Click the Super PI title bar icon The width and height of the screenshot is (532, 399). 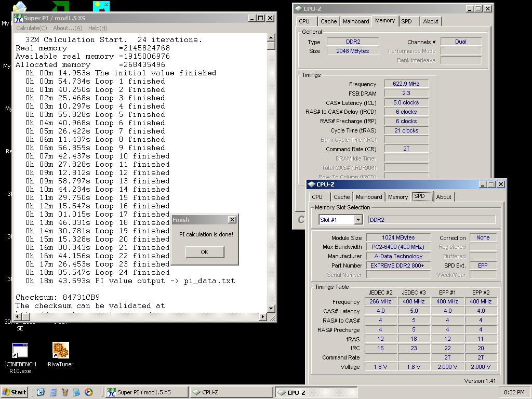click(18, 18)
